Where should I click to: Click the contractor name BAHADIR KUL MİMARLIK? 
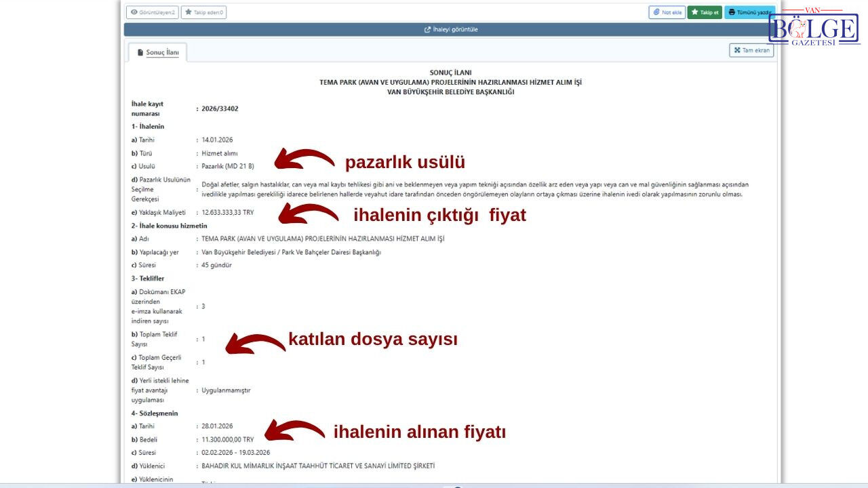(318, 466)
